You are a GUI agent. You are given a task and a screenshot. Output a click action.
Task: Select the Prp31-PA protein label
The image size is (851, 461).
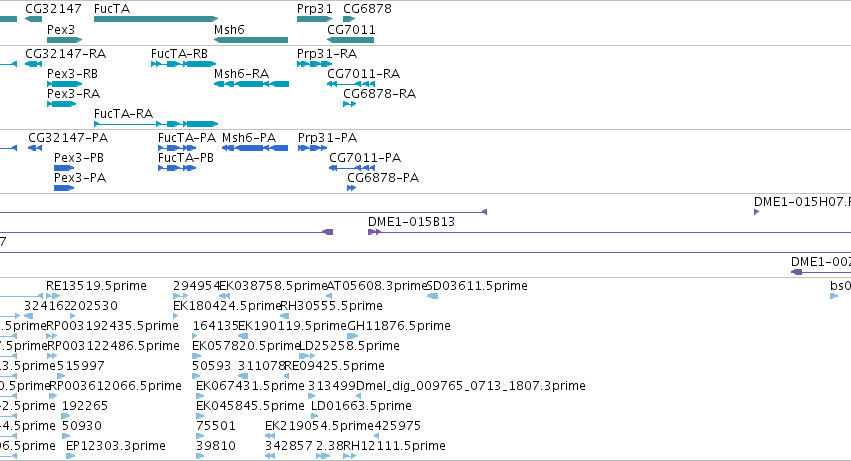(327, 137)
